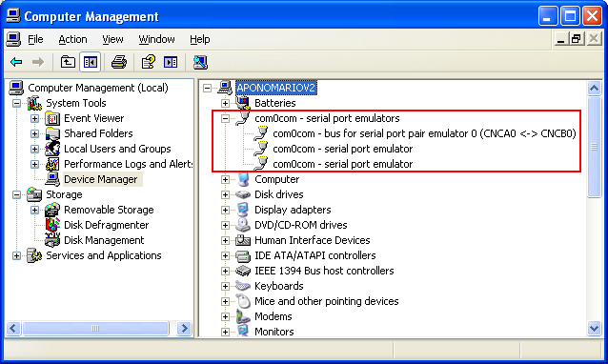Click the console tree scroll right arrow
Viewport: 608px width, 364px height.
click(x=184, y=329)
